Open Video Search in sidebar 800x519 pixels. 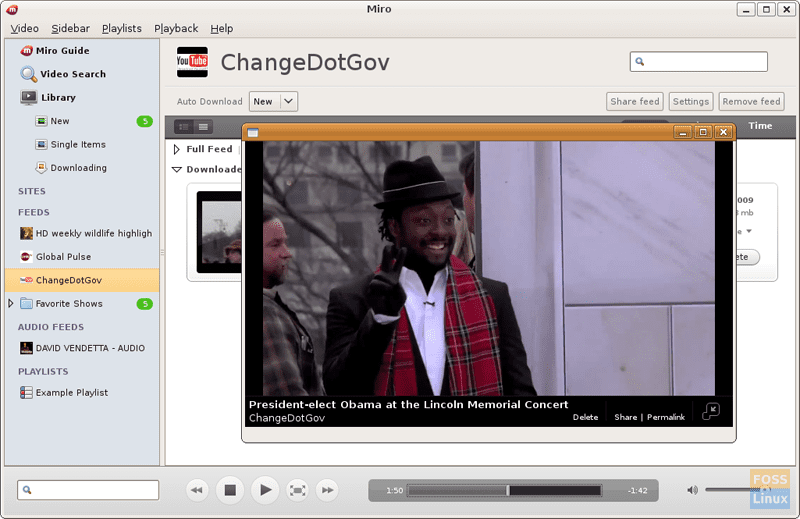tap(63, 74)
